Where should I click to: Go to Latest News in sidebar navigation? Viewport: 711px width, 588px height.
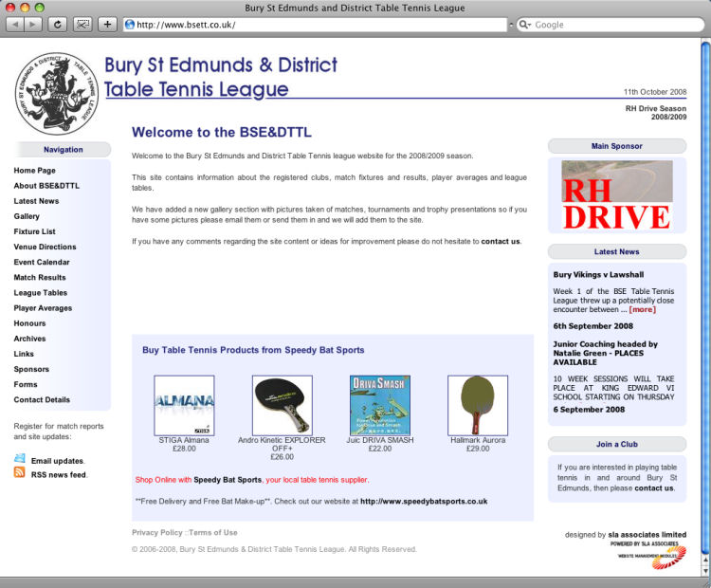click(36, 201)
